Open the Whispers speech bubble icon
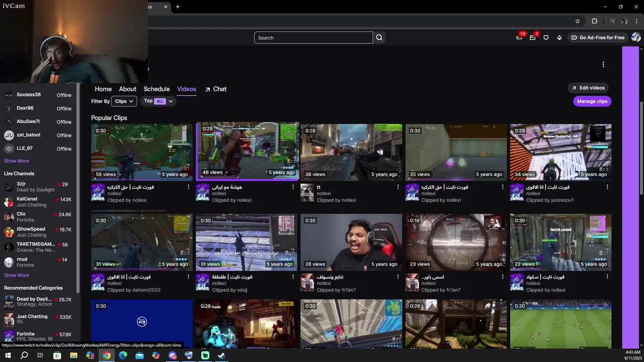The image size is (644, 362). click(x=546, y=38)
